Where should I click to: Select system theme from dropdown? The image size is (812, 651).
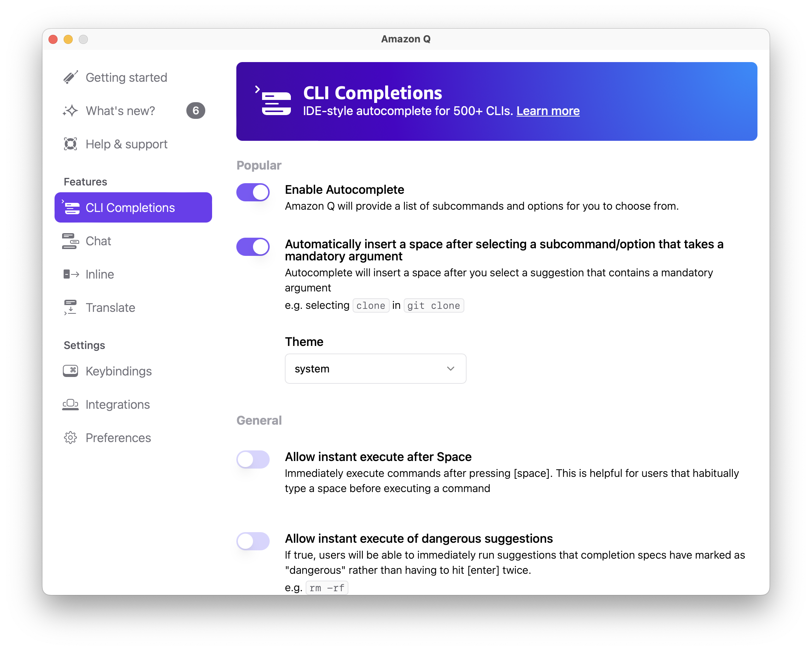pos(375,368)
